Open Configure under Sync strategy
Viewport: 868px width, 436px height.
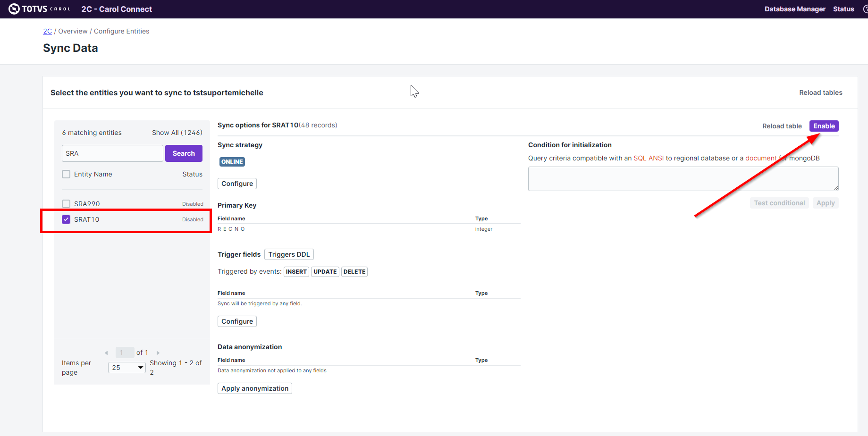[x=237, y=184]
